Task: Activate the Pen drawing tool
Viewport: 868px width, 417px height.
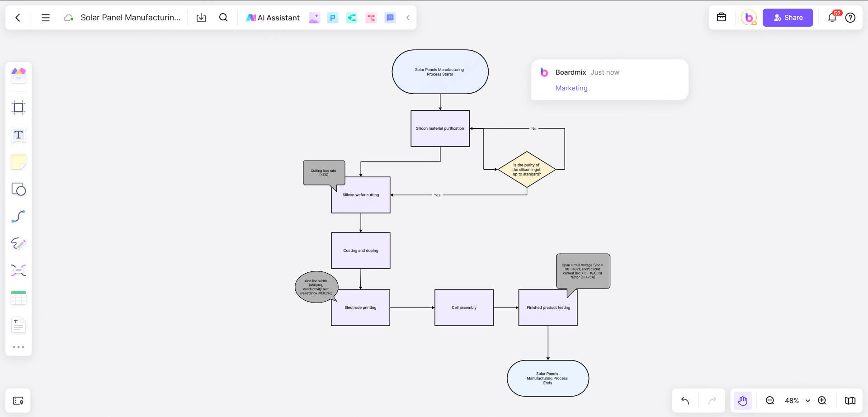Action: 19,243
